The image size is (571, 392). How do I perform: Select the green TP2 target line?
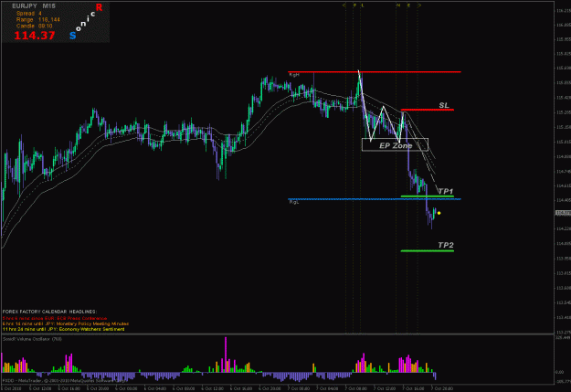pyautogui.click(x=428, y=250)
